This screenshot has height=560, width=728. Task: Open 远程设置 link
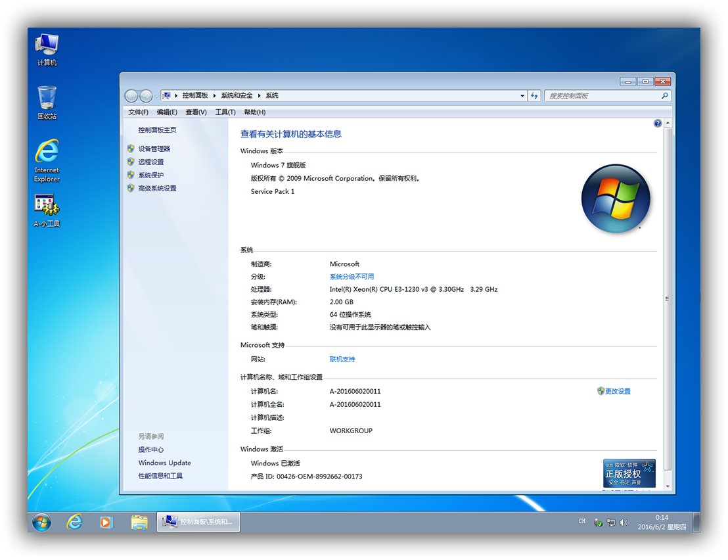151,162
